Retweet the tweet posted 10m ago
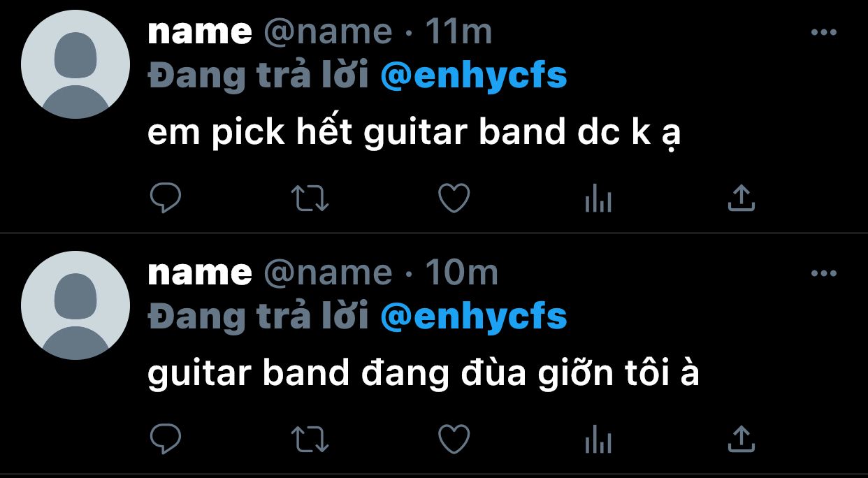The image size is (868, 478). pos(310,440)
